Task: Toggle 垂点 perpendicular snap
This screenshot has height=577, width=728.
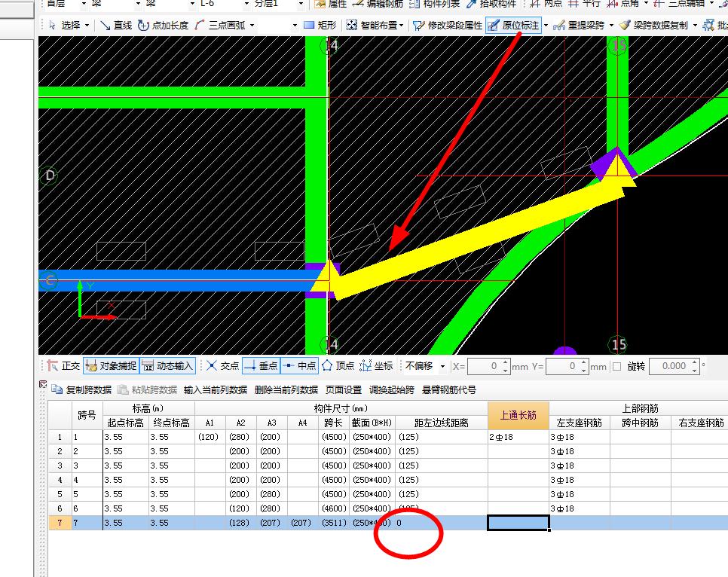Action: [262, 366]
